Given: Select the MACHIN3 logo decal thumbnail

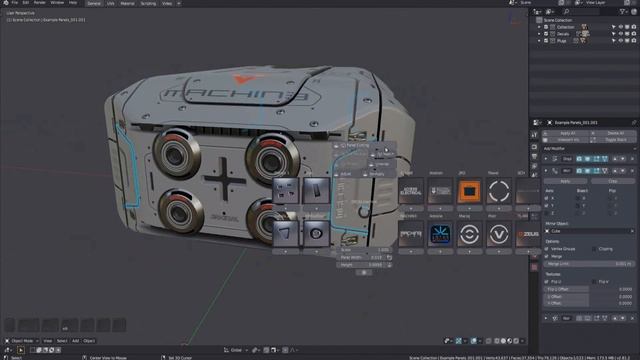Looking at the screenshot, I should click(411, 234).
